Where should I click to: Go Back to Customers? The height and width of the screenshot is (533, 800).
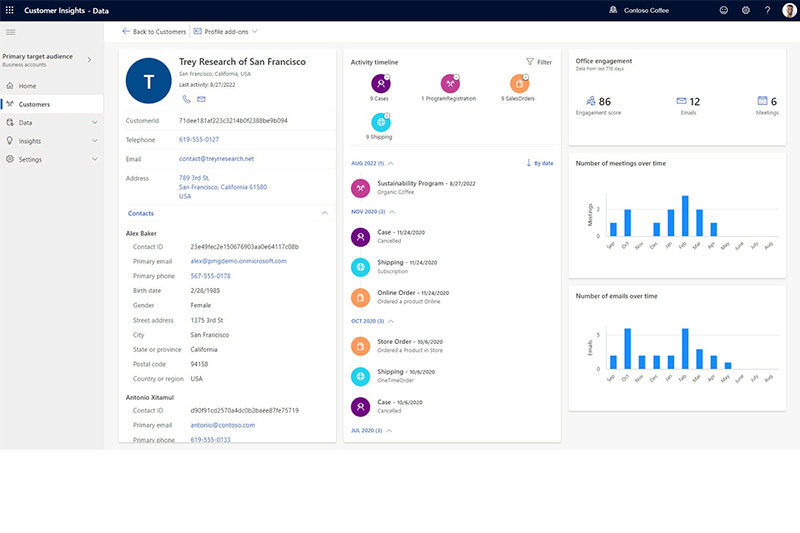tap(154, 32)
